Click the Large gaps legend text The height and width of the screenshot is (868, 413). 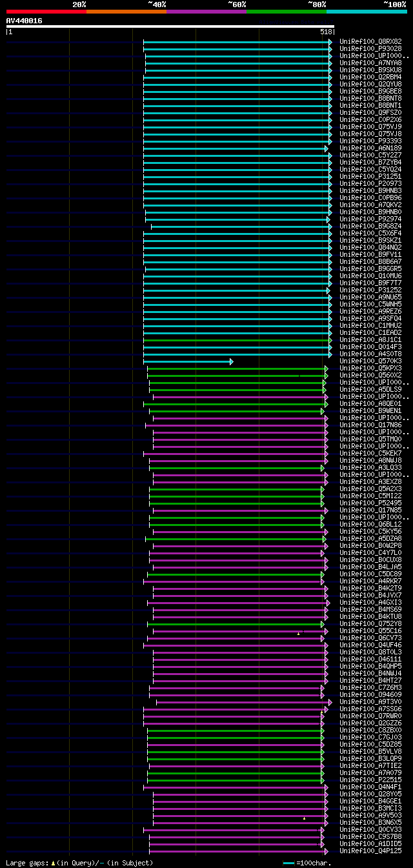79,863
